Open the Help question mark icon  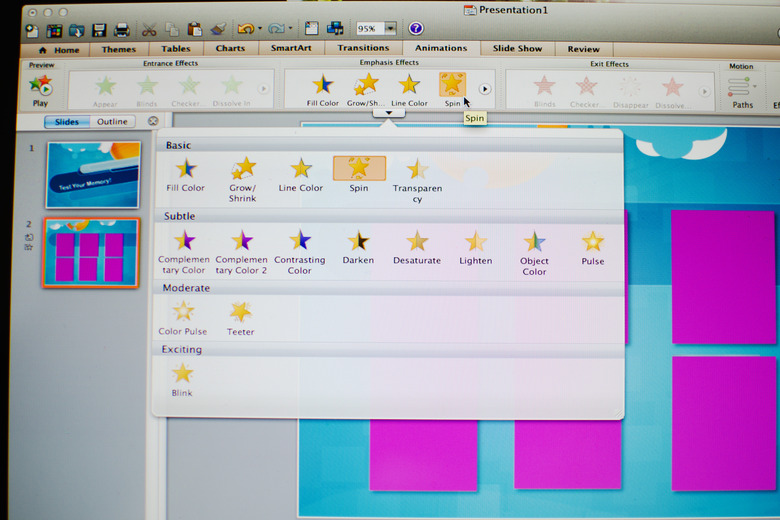tap(416, 28)
